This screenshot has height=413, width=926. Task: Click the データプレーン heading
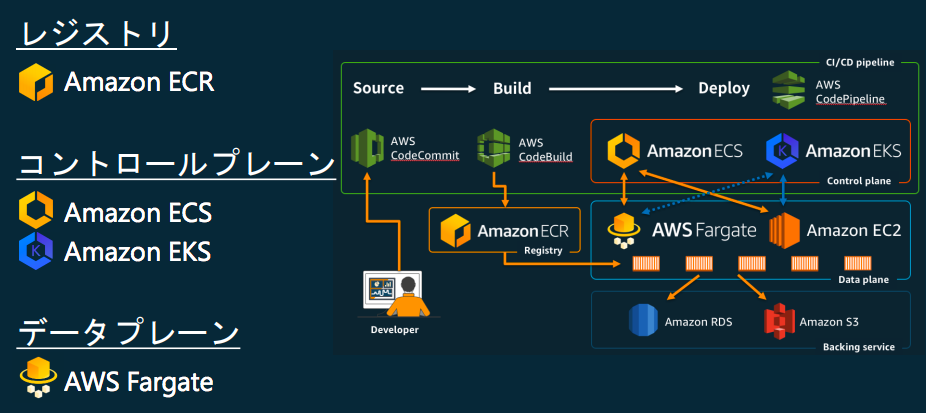pos(128,333)
